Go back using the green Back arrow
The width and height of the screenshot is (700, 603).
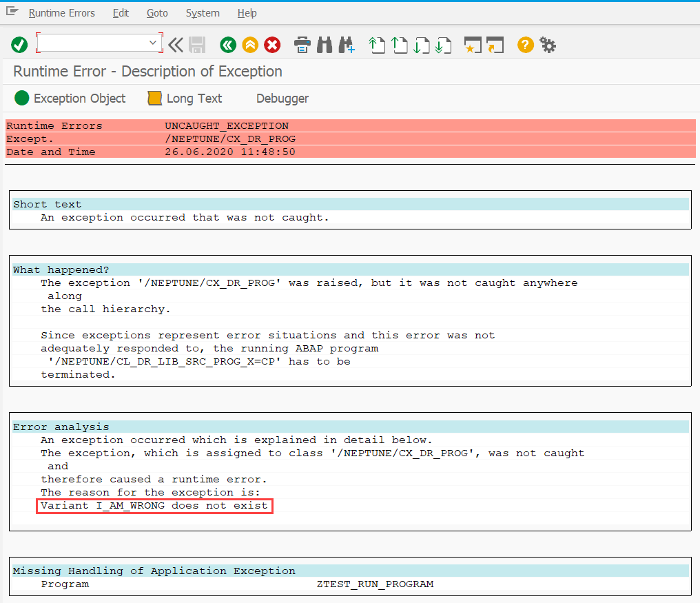(x=228, y=45)
